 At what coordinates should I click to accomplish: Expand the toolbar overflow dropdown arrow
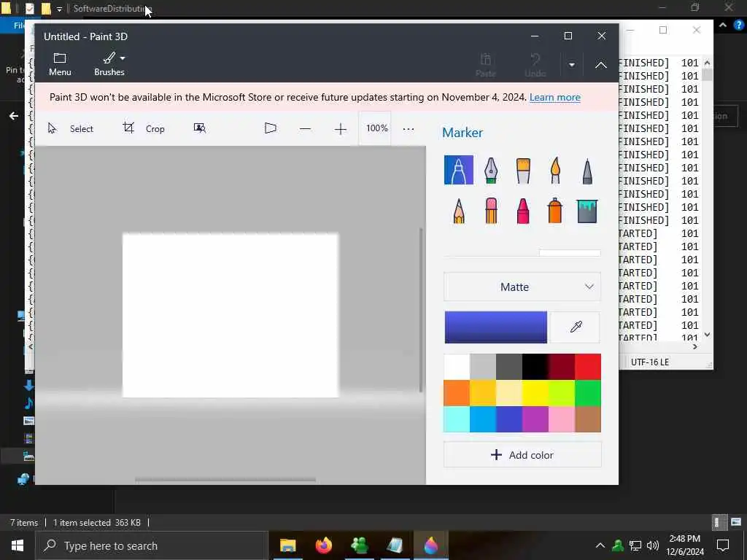(572, 65)
